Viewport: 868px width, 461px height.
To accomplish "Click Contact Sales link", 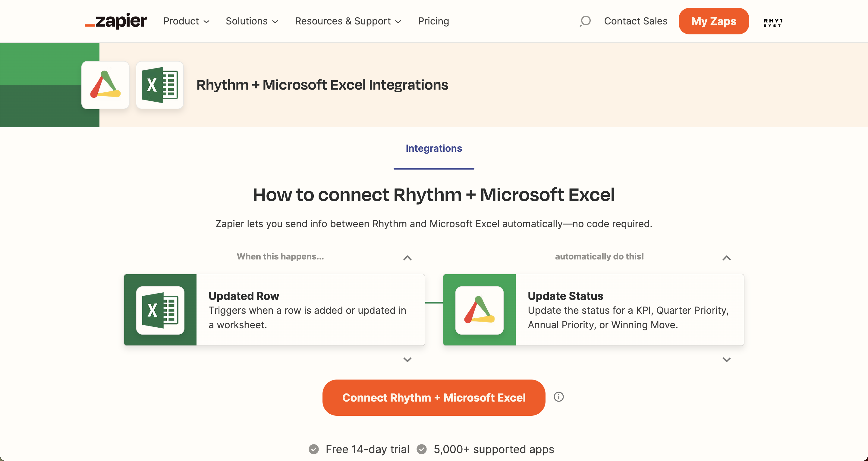I will (x=636, y=21).
